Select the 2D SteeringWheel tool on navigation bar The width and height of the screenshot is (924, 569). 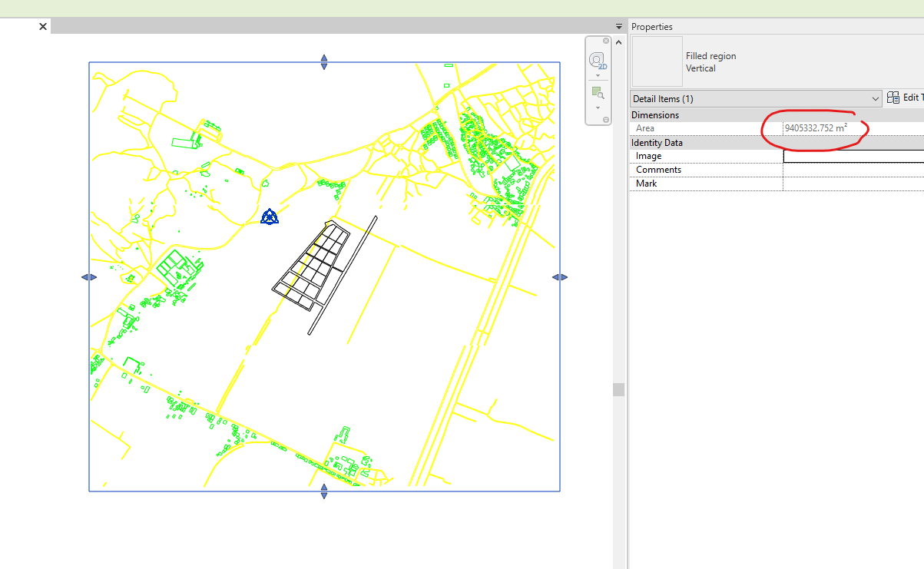[597, 60]
